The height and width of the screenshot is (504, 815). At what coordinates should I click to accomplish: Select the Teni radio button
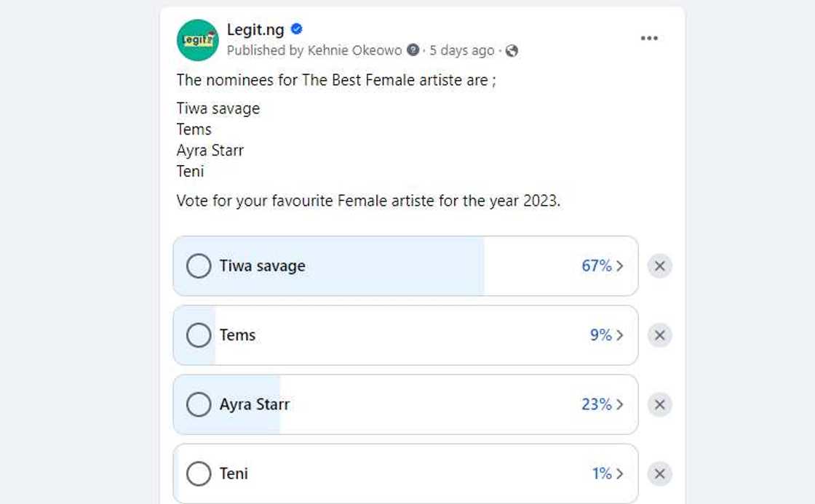198,473
